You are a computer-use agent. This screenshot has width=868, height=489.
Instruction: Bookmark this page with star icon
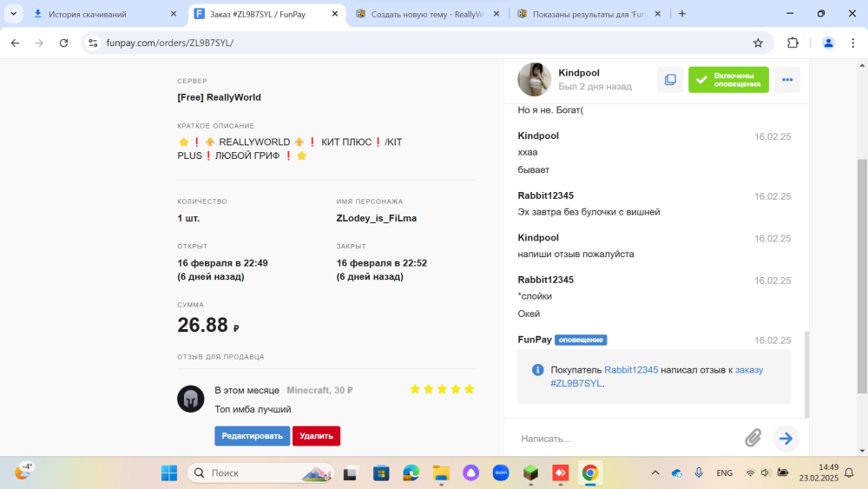pyautogui.click(x=758, y=43)
